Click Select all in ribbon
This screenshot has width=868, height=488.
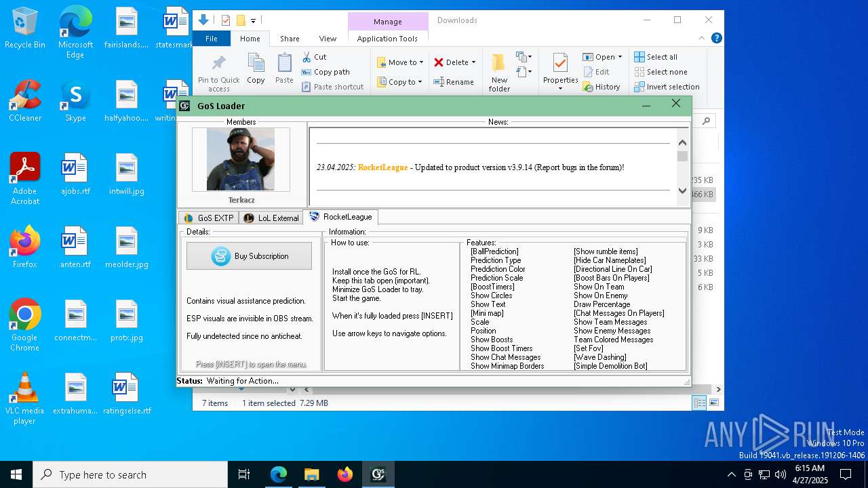[656, 57]
